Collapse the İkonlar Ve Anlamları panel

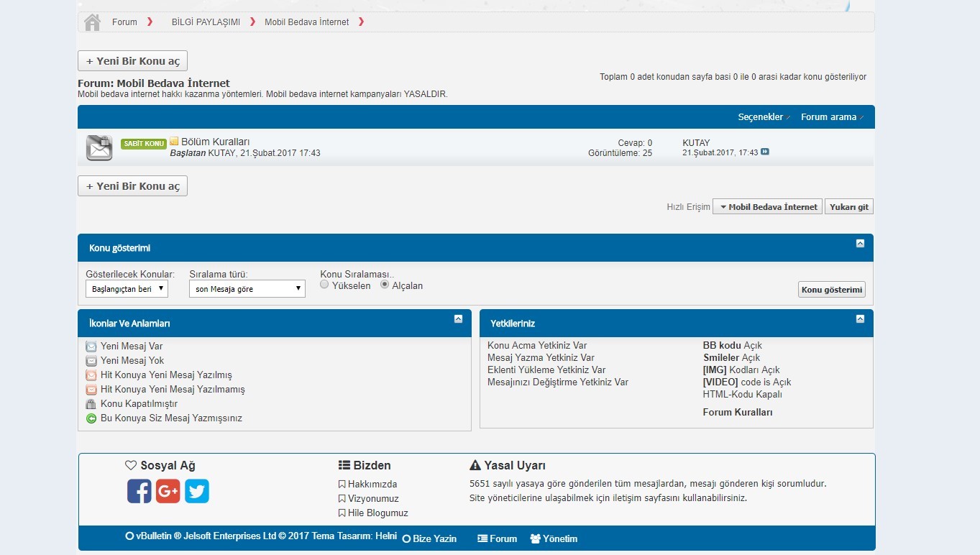(x=458, y=319)
